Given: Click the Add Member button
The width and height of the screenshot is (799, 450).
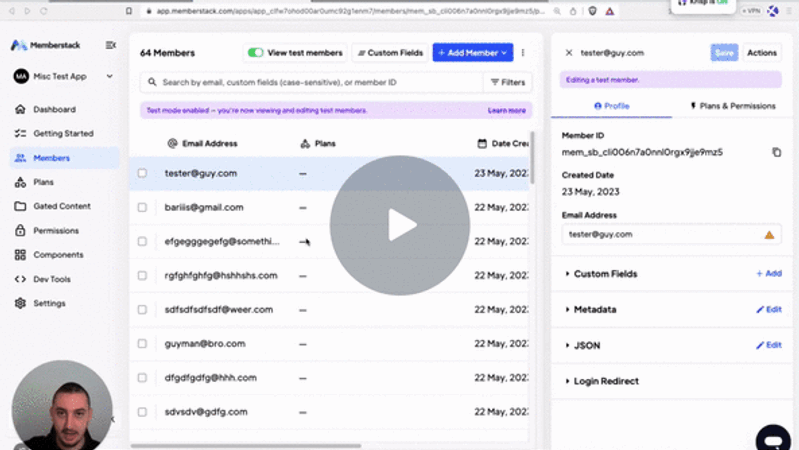Looking at the screenshot, I should coord(472,52).
